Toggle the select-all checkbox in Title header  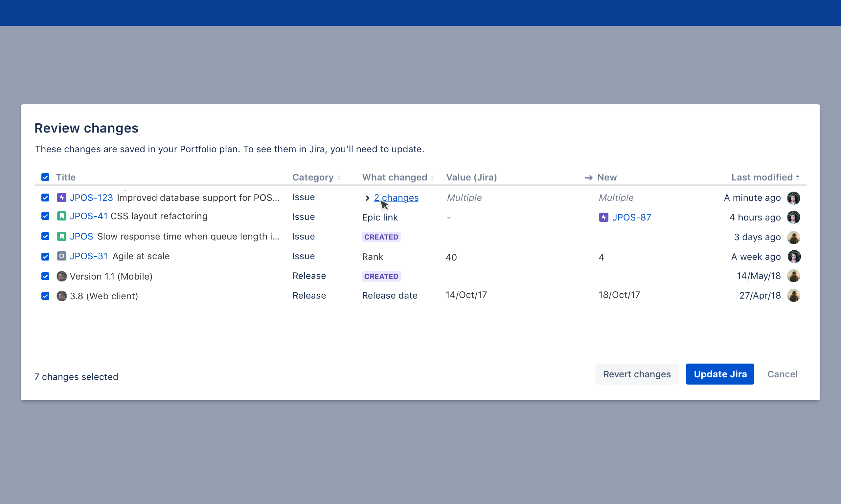(45, 177)
